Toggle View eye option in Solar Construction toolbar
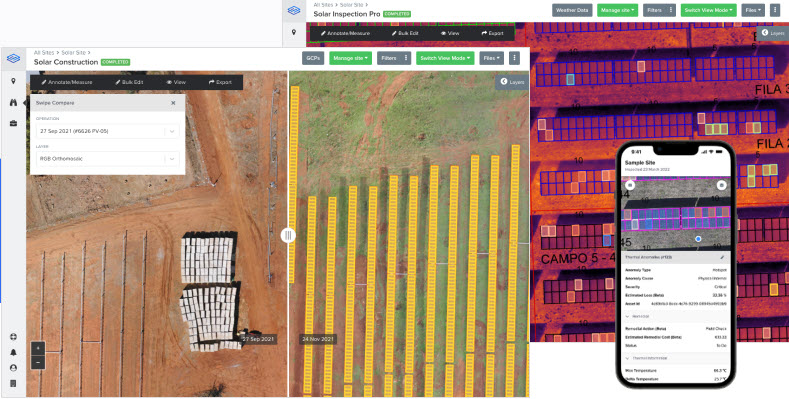The width and height of the screenshot is (789, 399). click(176, 82)
